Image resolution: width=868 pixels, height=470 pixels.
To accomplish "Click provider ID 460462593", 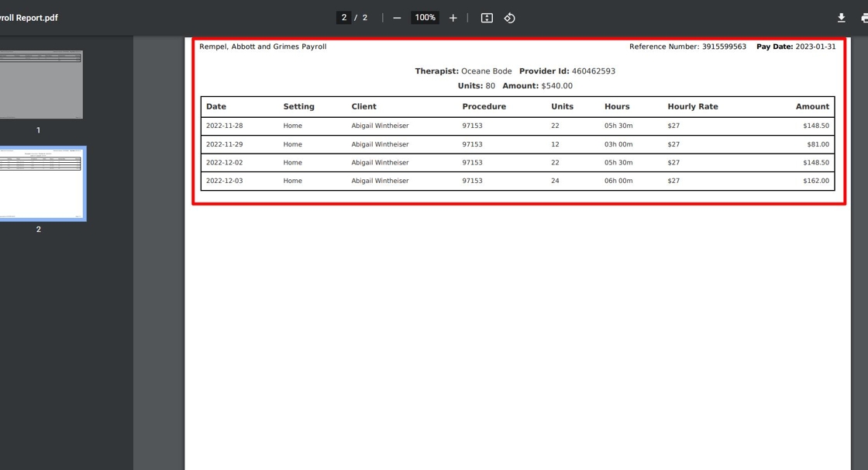I will coord(594,71).
